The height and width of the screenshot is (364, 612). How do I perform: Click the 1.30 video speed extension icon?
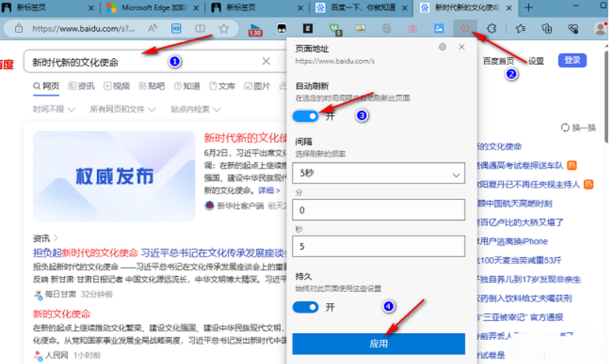tap(255, 29)
